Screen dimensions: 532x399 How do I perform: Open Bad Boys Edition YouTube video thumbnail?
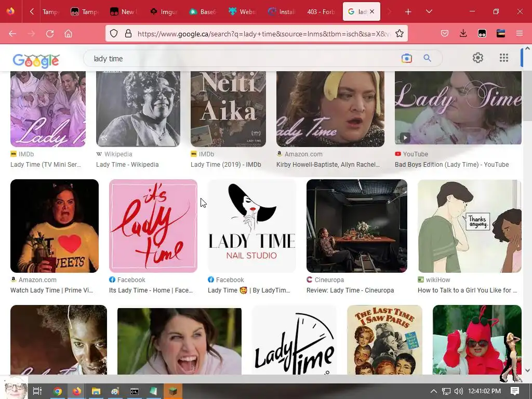[x=458, y=108]
